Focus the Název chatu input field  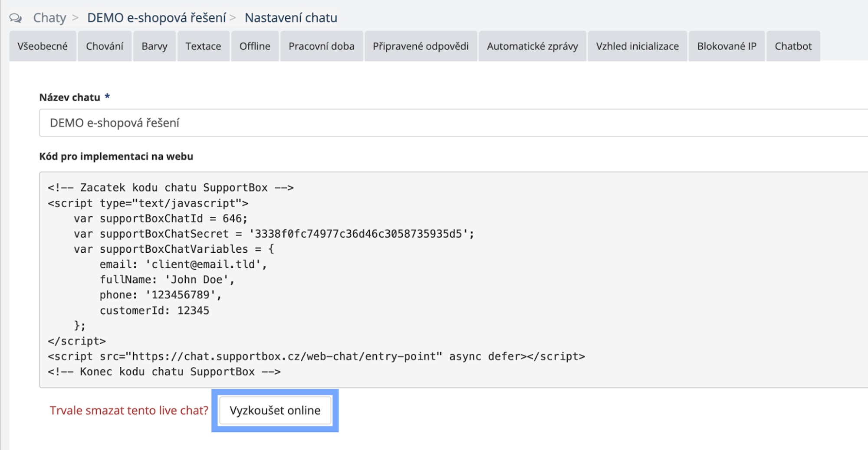(454, 123)
